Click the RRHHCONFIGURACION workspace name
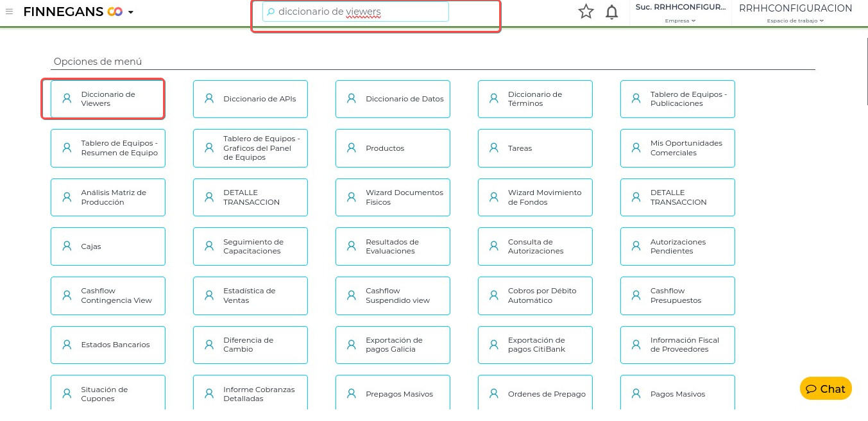The height and width of the screenshot is (421, 868). 796,8
